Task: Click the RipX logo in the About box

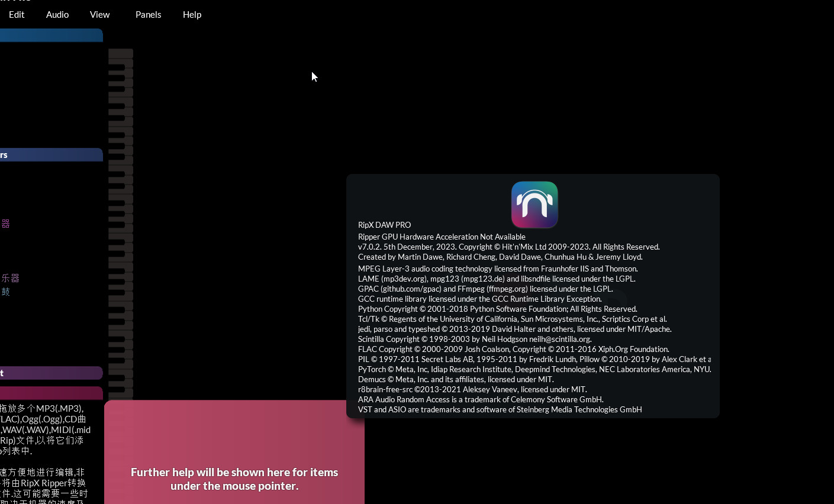Action: coord(534,205)
